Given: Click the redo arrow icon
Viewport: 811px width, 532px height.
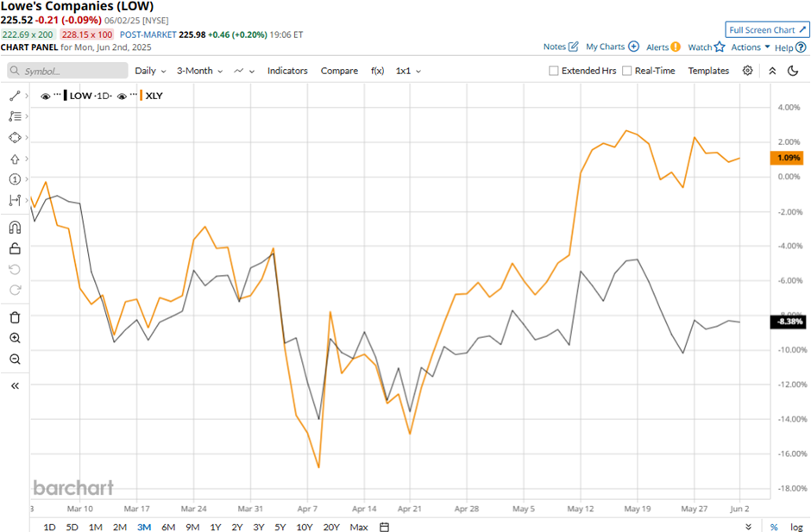Looking at the screenshot, I should 15,290.
